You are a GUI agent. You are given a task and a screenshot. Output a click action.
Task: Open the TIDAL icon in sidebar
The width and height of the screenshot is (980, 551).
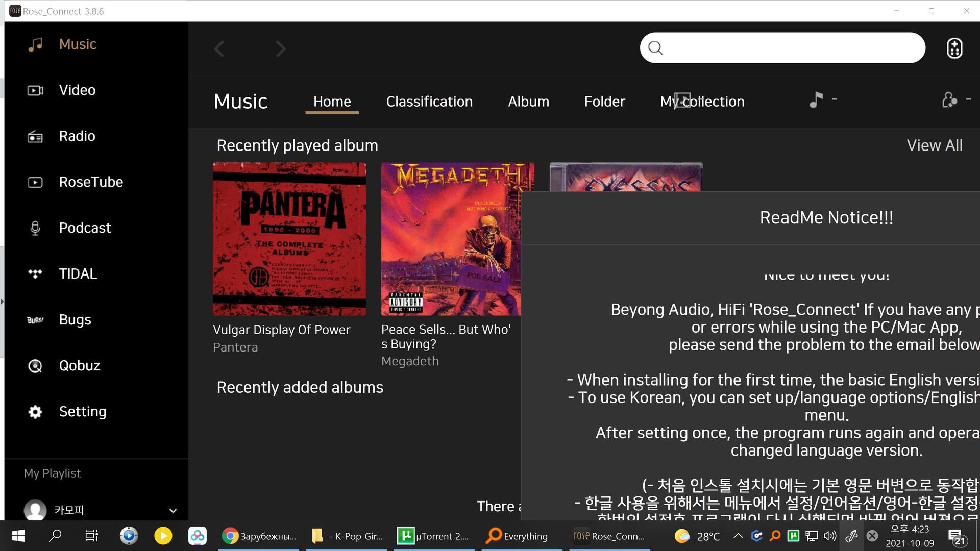coord(35,274)
